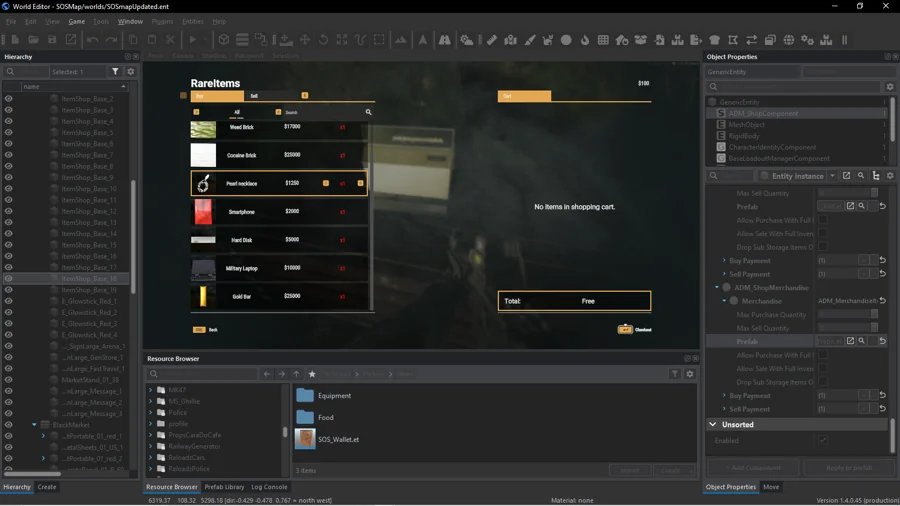Screen dimensions: 900x506
Task: Click the globe icon in toolbar
Action: (x=789, y=40)
